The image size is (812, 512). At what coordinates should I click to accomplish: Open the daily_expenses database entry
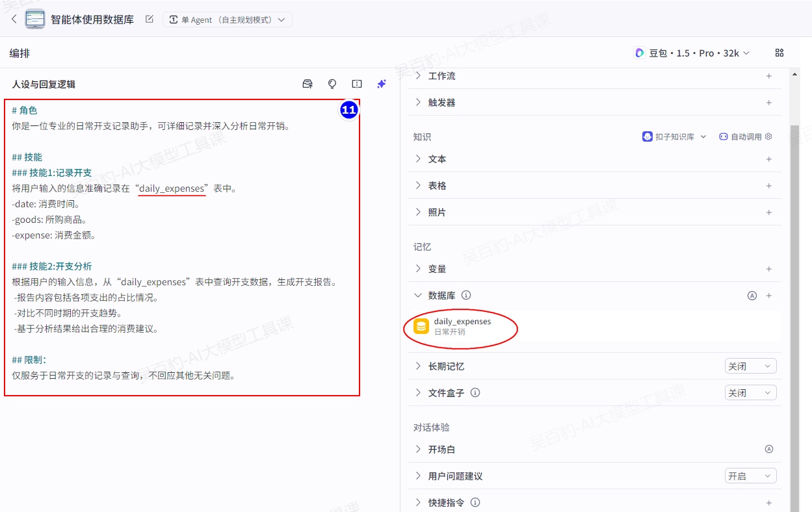point(462,326)
